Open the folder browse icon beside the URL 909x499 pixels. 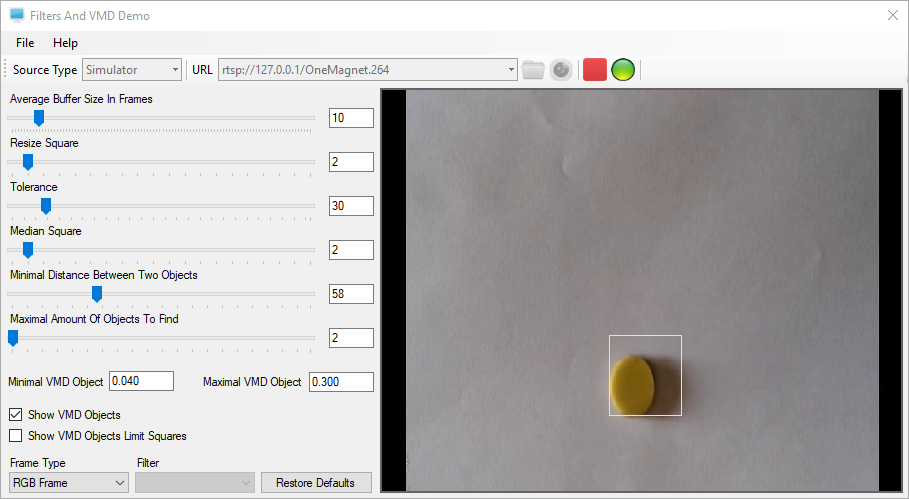pos(533,70)
